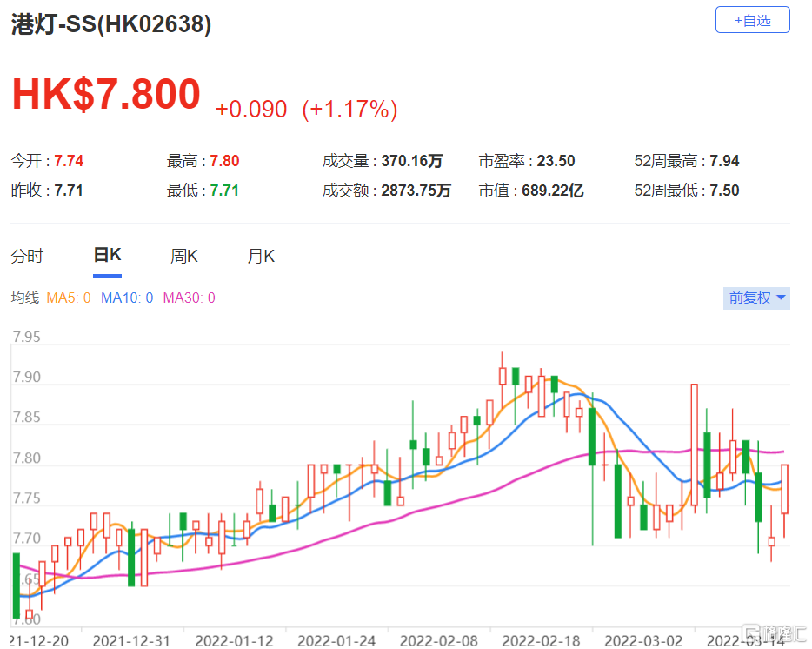This screenshot has width=812, height=649.
Task: Click the current price HK$7.800
Action: [x=106, y=94]
